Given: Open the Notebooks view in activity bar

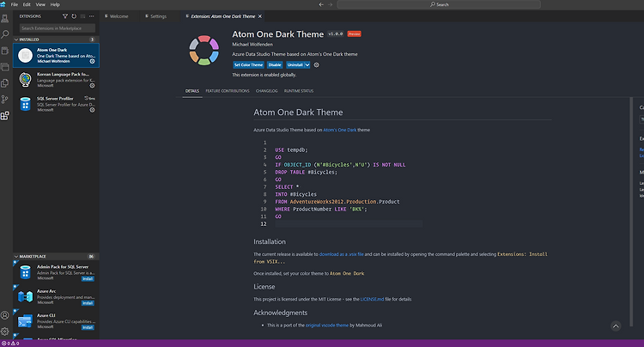Looking at the screenshot, I should pos(5,51).
